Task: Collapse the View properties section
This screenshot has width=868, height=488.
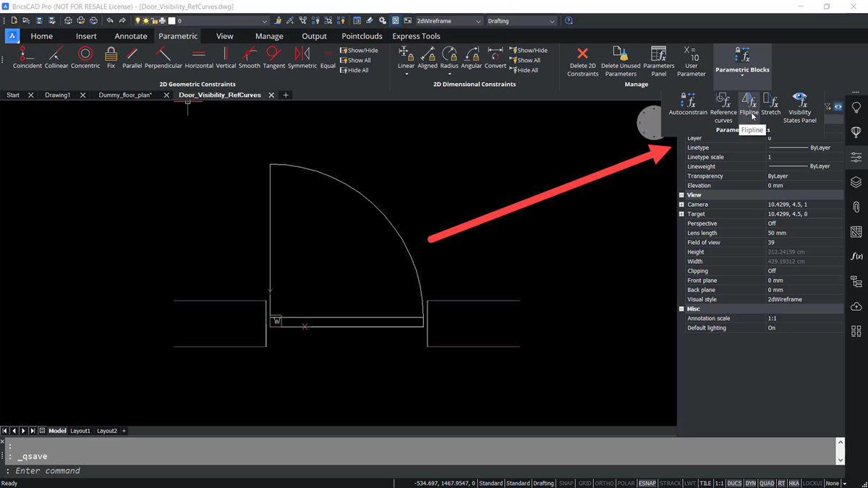Action: [682, 194]
